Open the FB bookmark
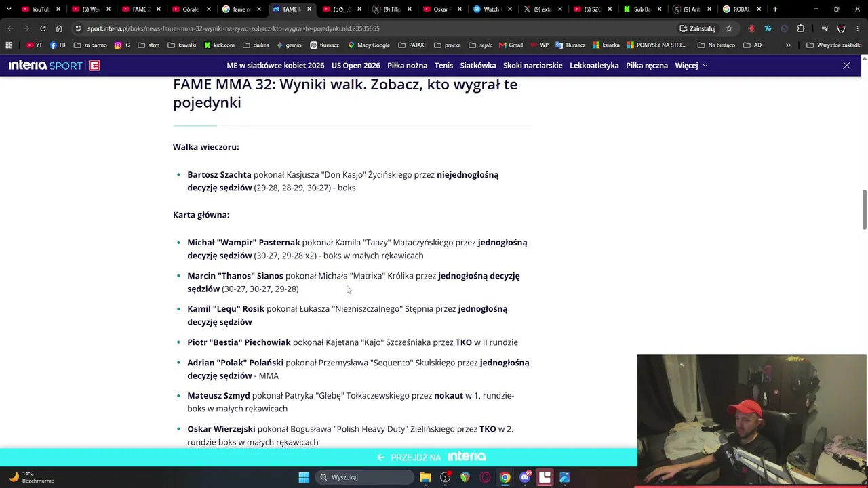 point(58,45)
